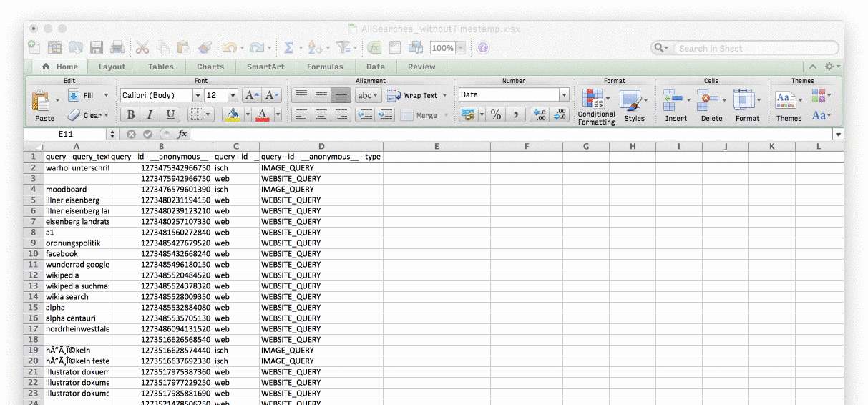The image size is (868, 405).
Task: Click the Paste clipboard icon in top toolbar
Action: point(184,48)
